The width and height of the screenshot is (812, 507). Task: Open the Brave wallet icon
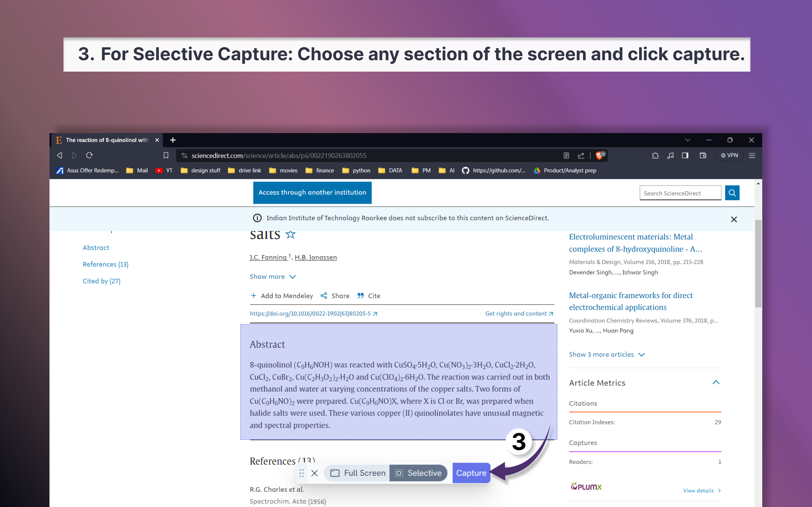point(703,155)
